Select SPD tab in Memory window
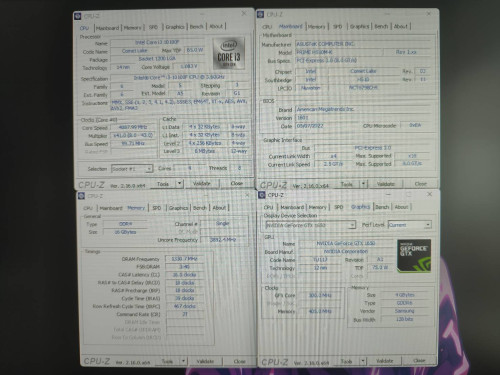The height and width of the screenshot is (375, 500). point(157,208)
